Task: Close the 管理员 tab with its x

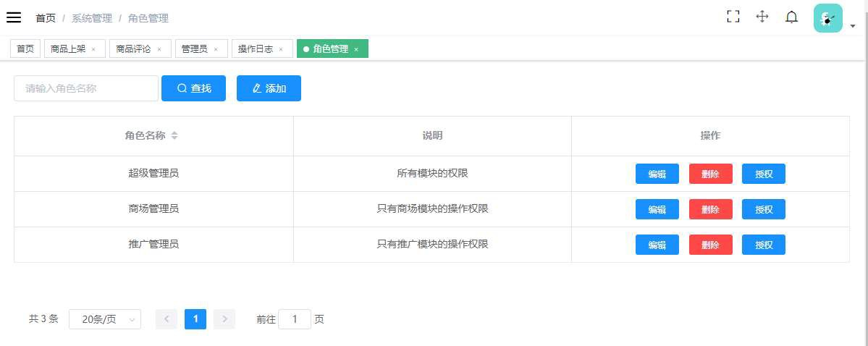Action: coord(215,49)
